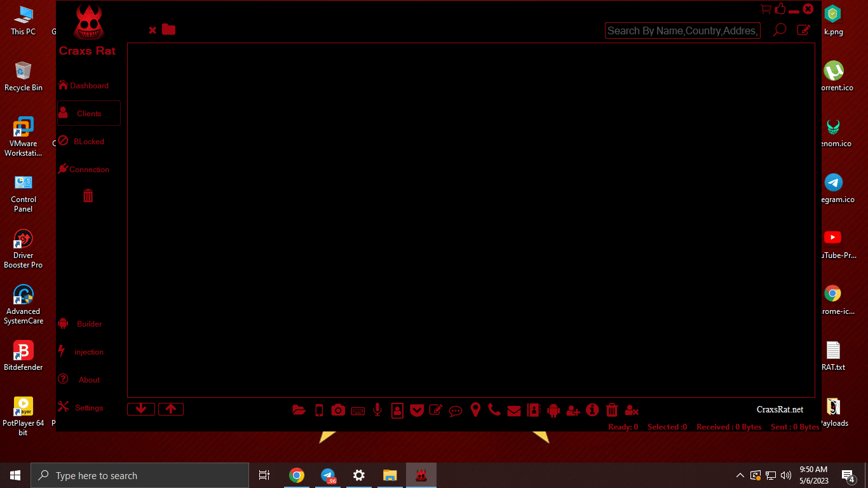Activate the microphone recording tool

377,410
